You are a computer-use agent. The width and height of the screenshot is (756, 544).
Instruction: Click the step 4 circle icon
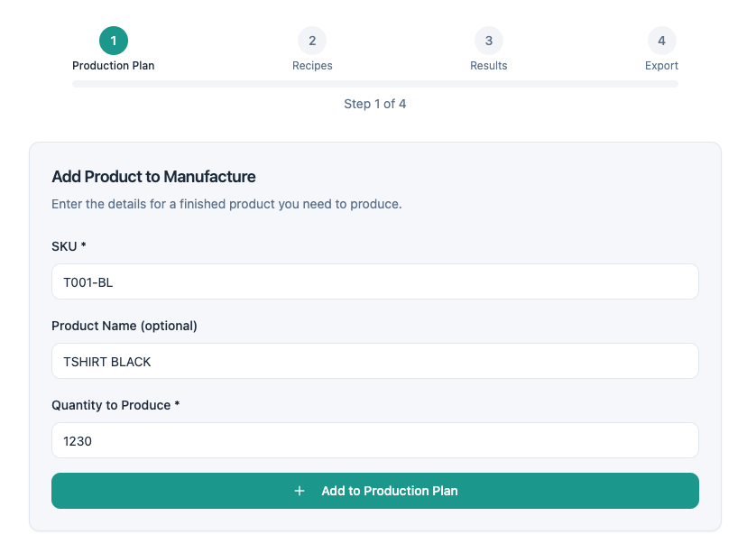661,40
